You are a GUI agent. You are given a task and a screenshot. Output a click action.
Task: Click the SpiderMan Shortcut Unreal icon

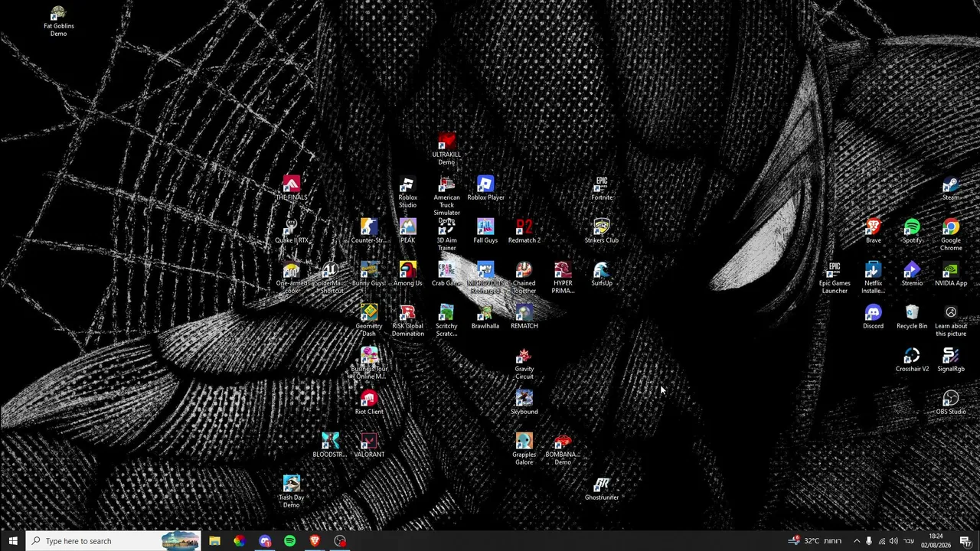click(330, 279)
